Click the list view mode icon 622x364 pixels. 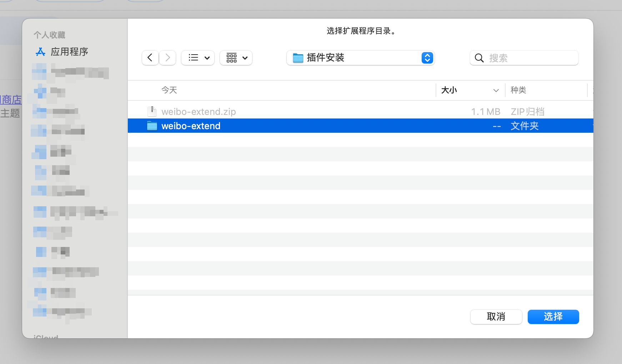tap(193, 58)
